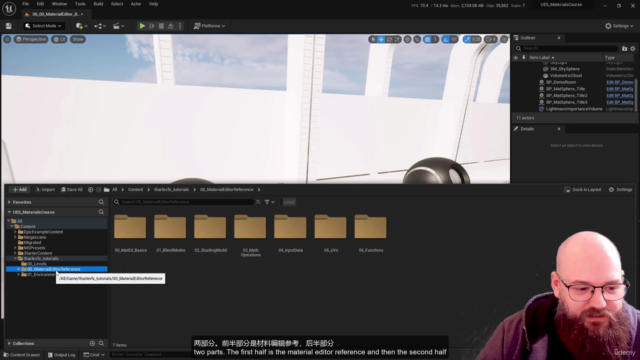Toggle world/local coordinate space globe icon

tap(407, 39)
